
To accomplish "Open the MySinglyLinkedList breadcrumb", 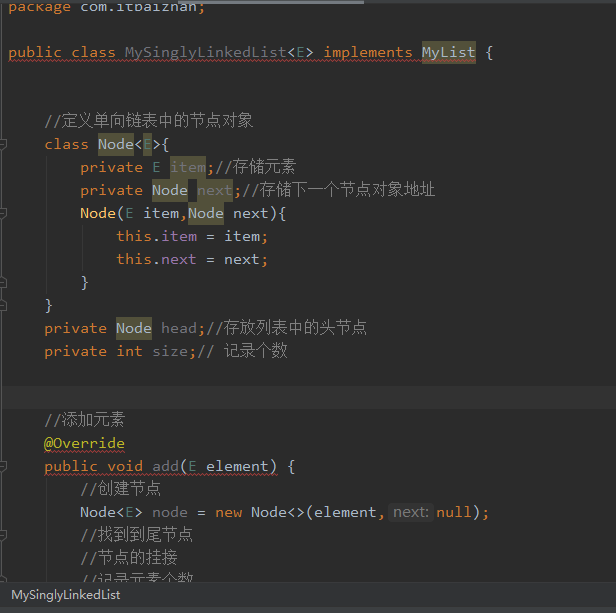I will click(66, 595).
